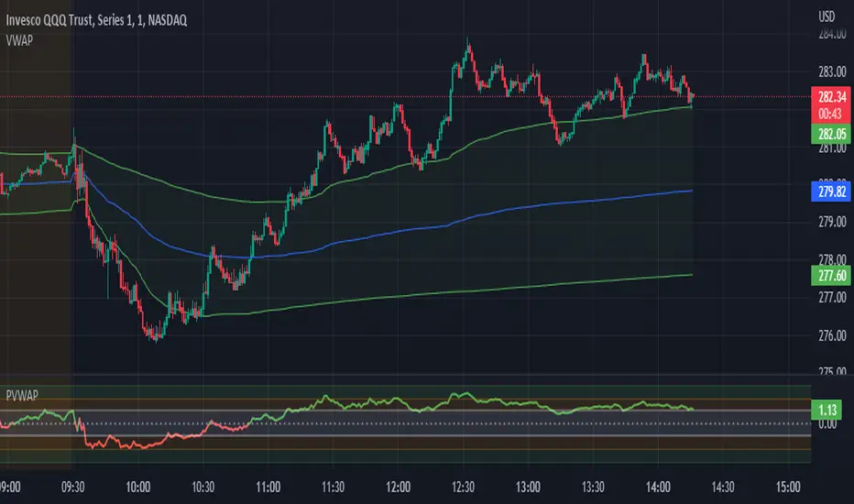Click the blue 279.82 VWAP value label
The width and height of the screenshot is (854, 504).
point(831,192)
